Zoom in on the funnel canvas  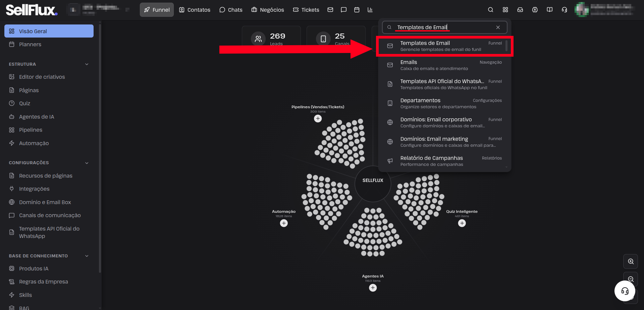[631, 261]
